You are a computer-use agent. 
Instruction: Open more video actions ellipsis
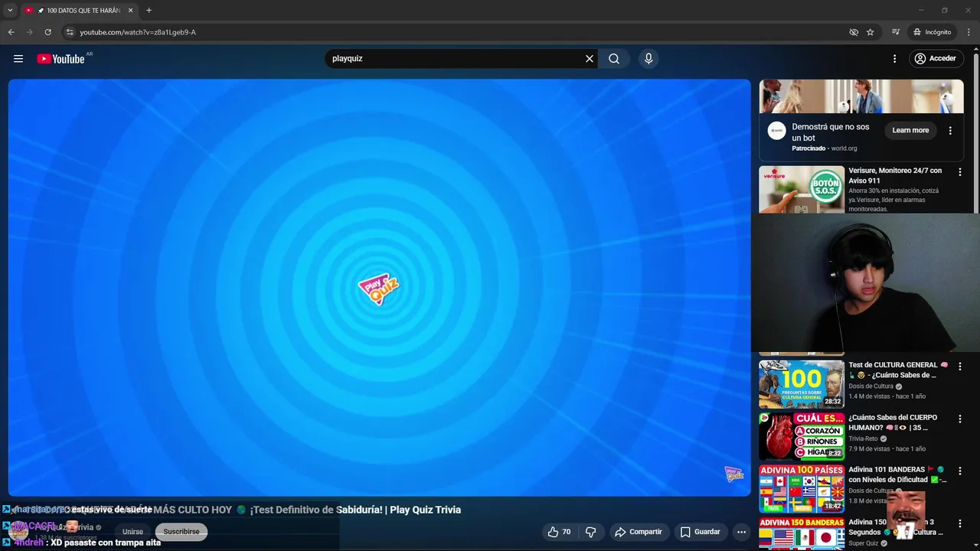point(741,532)
